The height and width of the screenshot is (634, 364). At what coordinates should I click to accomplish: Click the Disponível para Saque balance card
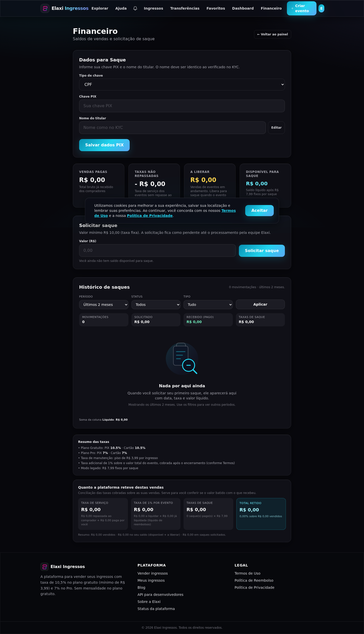click(265, 186)
